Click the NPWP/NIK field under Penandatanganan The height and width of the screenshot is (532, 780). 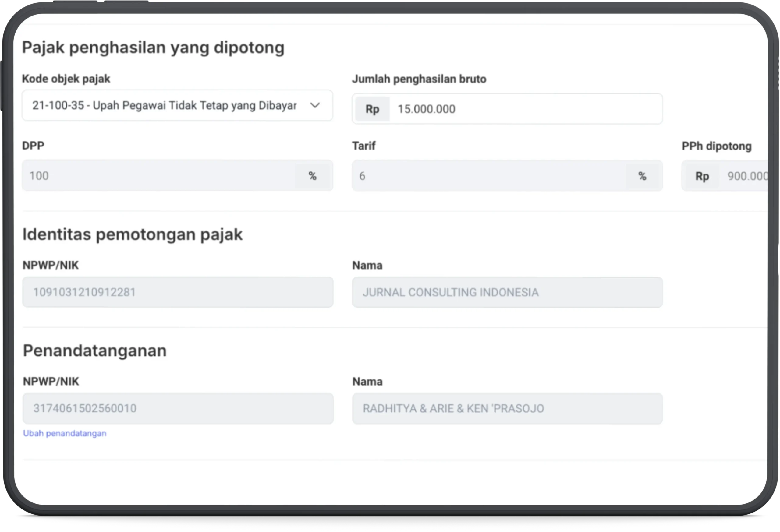(178, 408)
